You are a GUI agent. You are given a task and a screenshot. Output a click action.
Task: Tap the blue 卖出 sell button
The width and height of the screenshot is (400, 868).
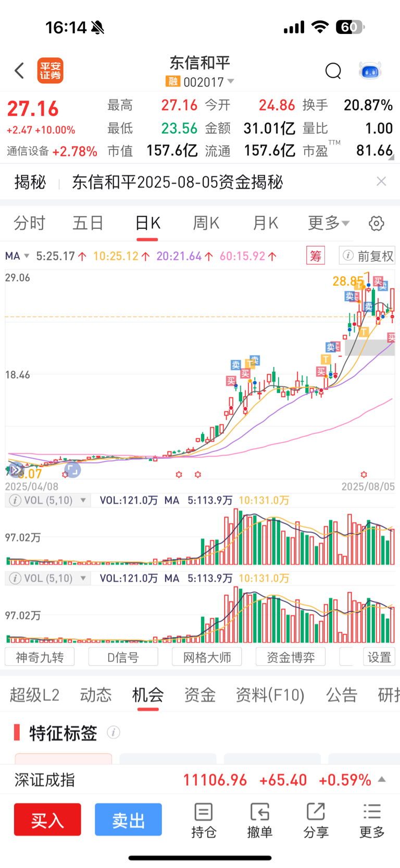pyautogui.click(x=128, y=820)
